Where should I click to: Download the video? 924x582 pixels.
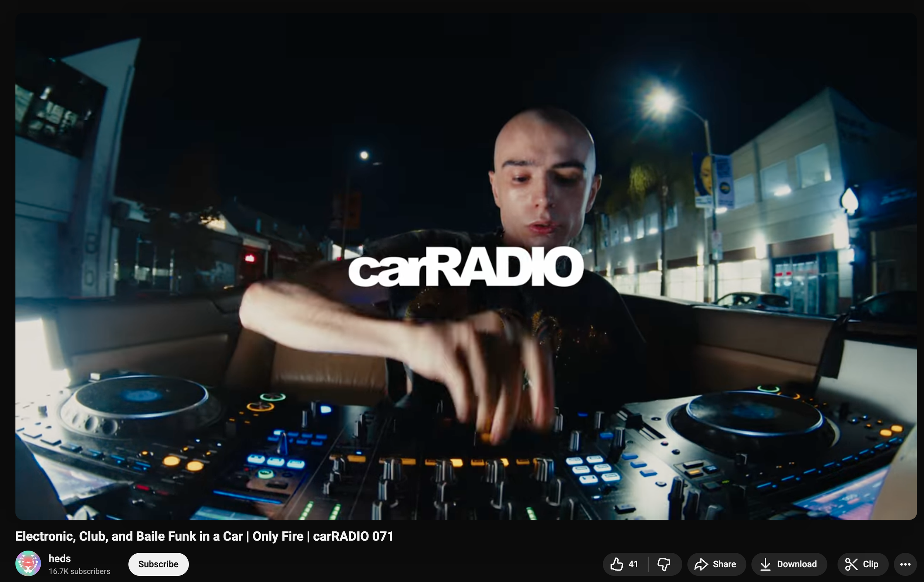(x=789, y=564)
